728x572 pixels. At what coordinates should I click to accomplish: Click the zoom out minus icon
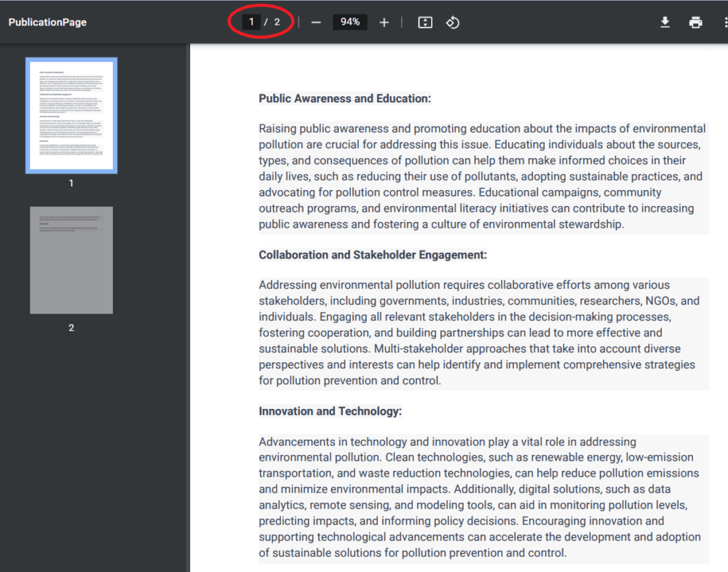click(x=316, y=23)
